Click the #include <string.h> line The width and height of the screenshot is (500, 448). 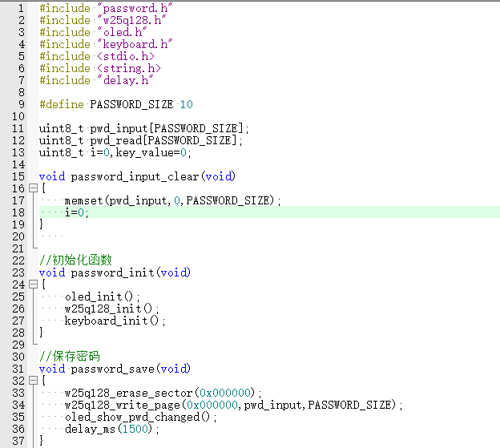100,69
